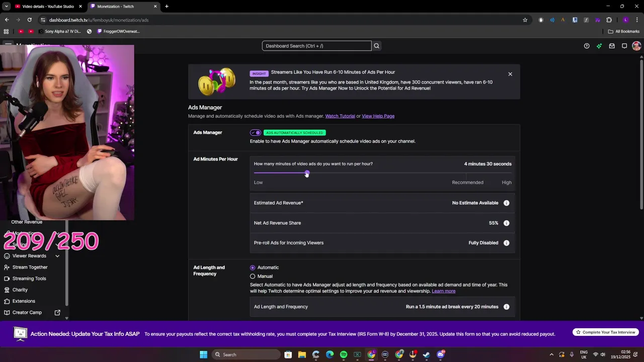Show hidden system tray icons
The width and height of the screenshot is (644, 362).
551,354
